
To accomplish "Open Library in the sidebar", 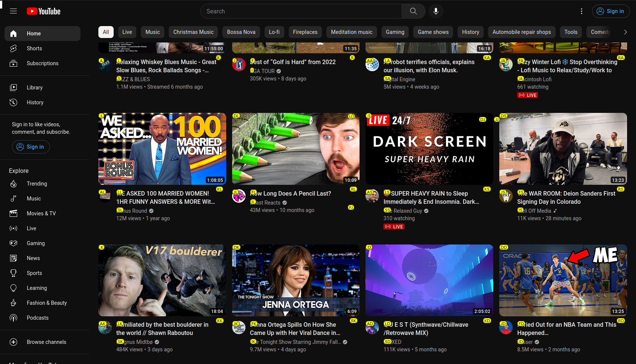I will 42,88.
